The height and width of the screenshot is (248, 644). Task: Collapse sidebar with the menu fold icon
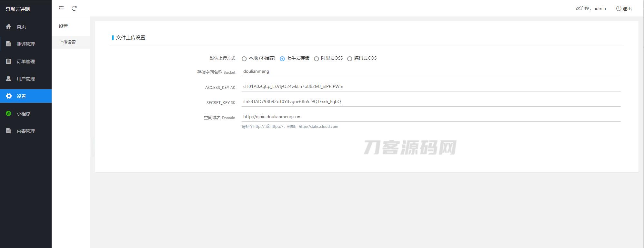(x=61, y=8)
